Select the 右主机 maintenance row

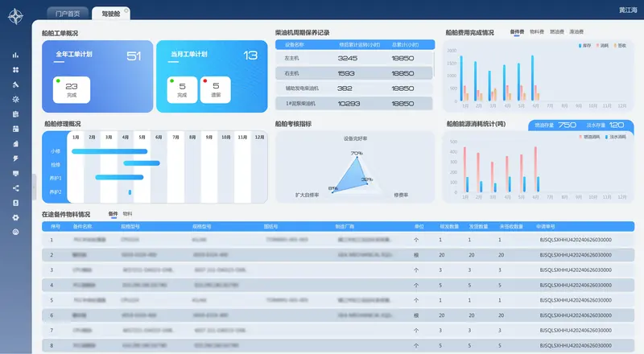pos(354,73)
